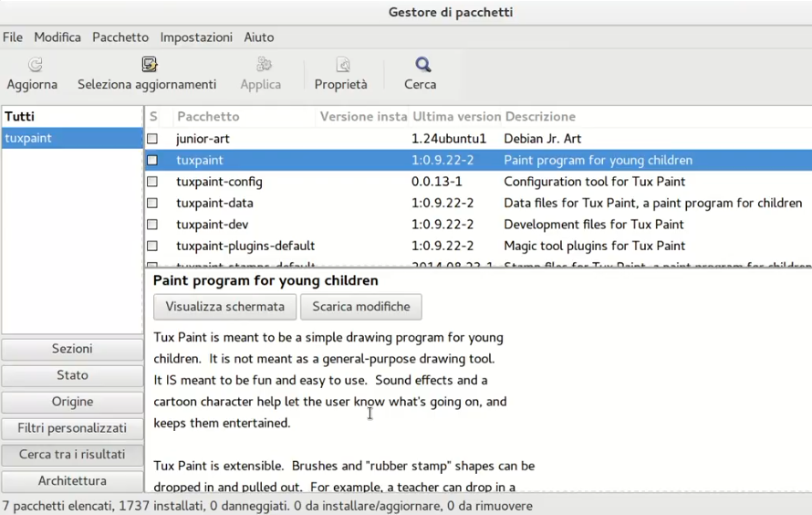This screenshot has height=515, width=812.
Task: Click the Scarica modifiche button
Action: coord(361,307)
